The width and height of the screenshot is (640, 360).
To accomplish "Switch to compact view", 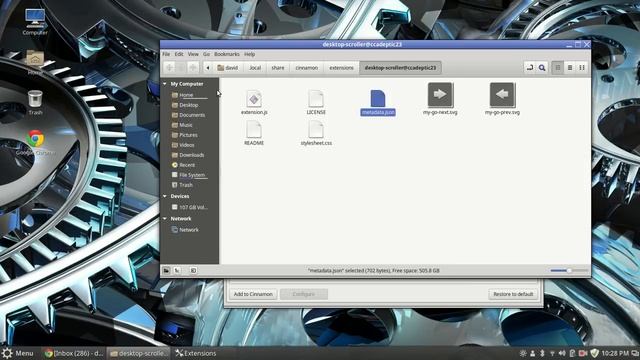I will (x=582, y=68).
